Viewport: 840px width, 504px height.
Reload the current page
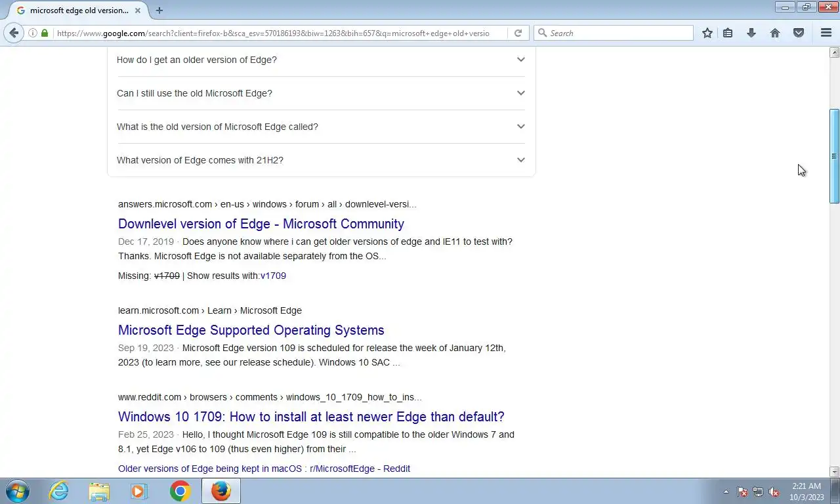(x=518, y=33)
